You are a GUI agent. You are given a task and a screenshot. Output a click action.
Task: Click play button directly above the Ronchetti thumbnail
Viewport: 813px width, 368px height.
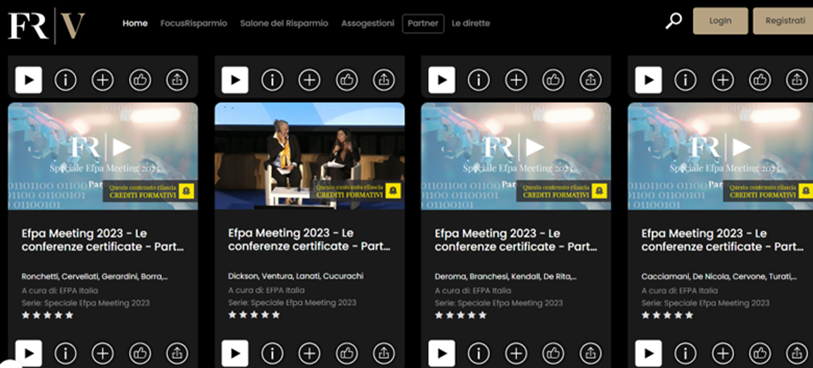point(29,80)
